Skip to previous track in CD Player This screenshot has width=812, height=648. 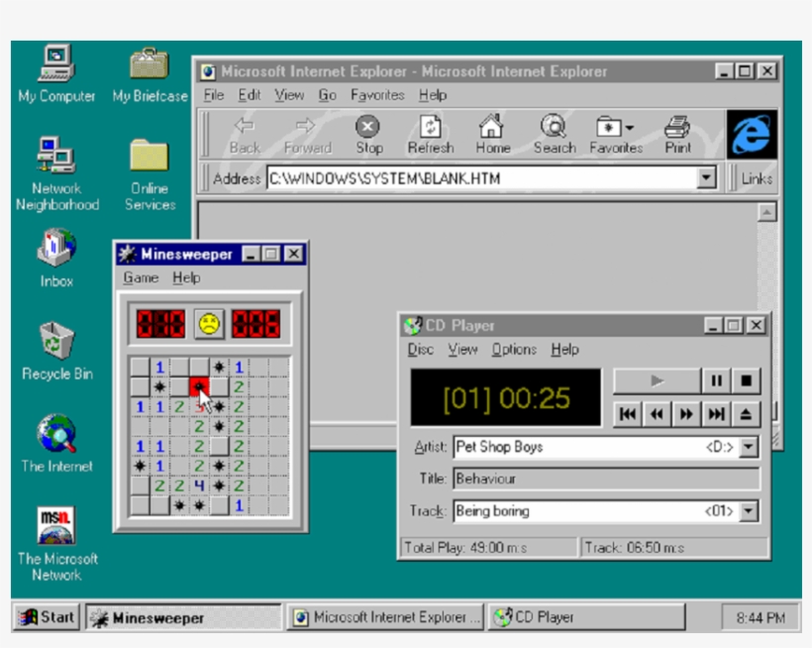coord(628,414)
